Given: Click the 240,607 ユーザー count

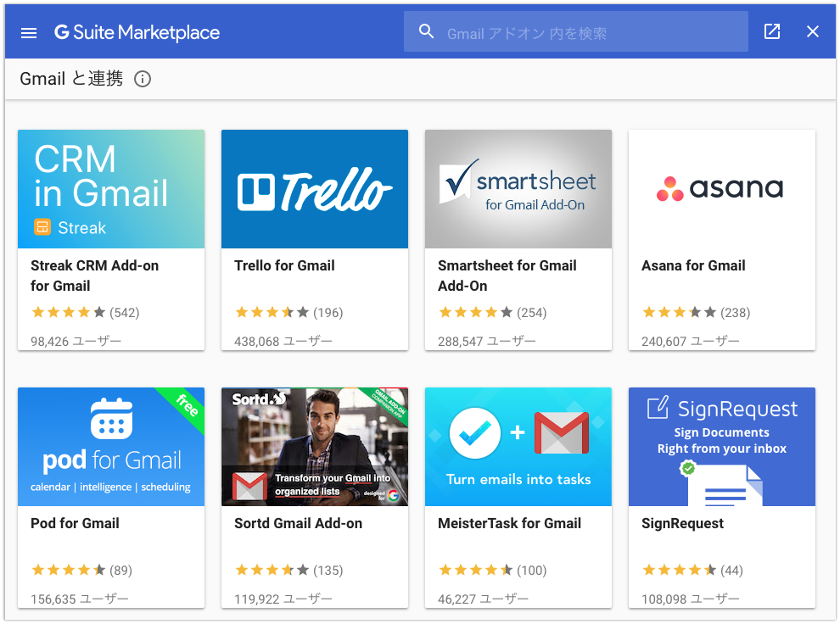Looking at the screenshot, I should (690, 342).
